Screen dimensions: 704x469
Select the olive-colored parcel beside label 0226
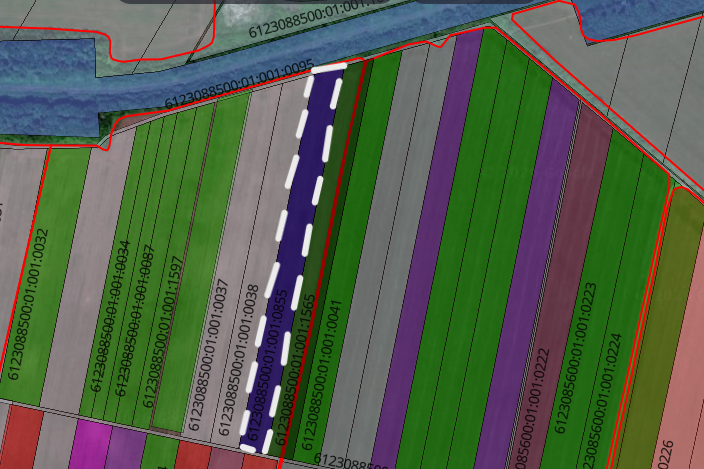(x=660, y=328)
